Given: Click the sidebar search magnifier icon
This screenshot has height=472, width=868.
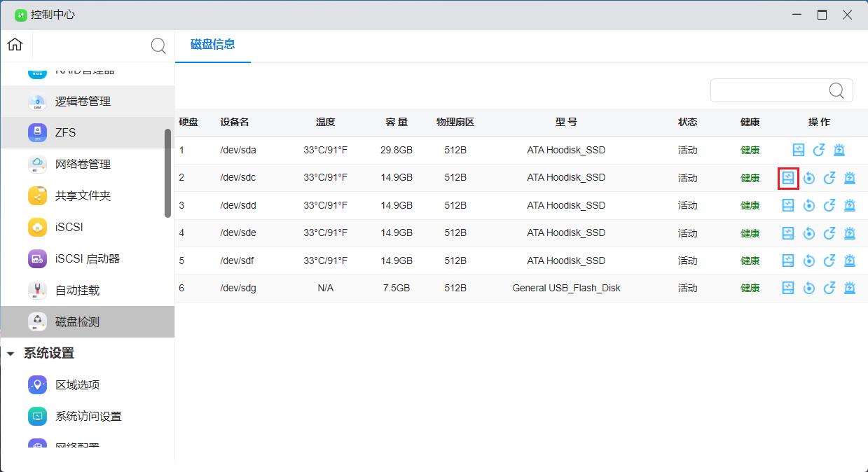Looking at the screenshot, I should point(159,46).
